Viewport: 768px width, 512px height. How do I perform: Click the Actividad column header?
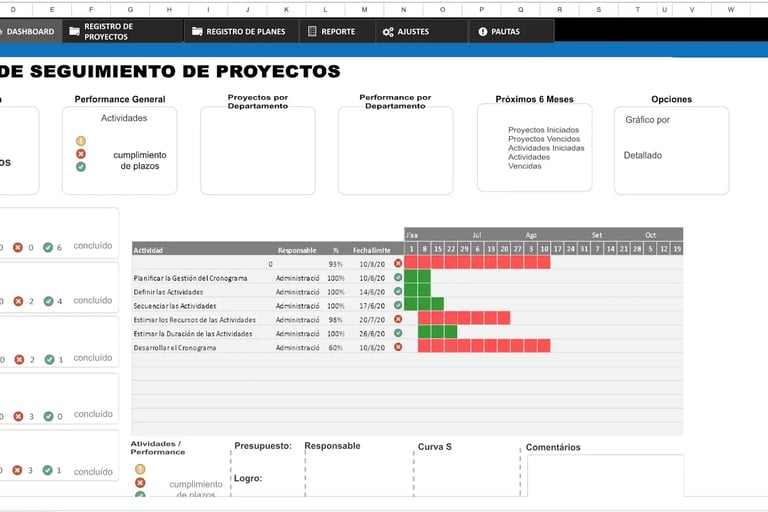148,250
